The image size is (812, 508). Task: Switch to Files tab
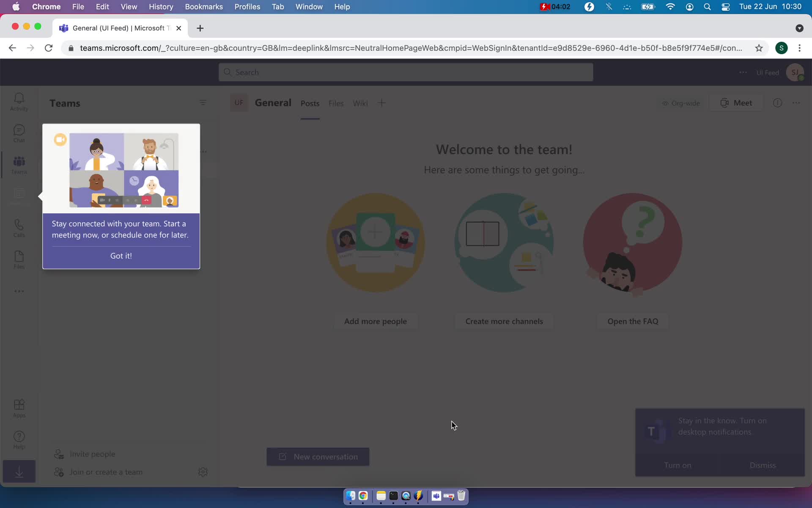point(337,103)
